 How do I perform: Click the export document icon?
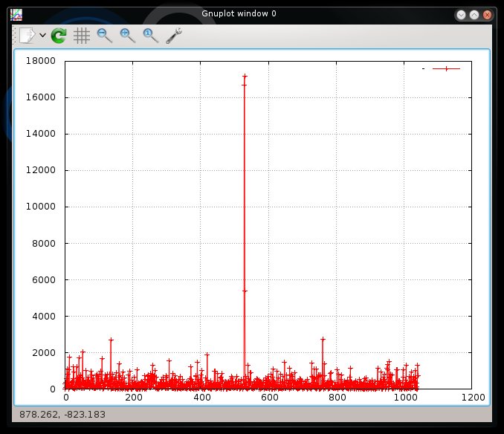[x=27, y=35]
